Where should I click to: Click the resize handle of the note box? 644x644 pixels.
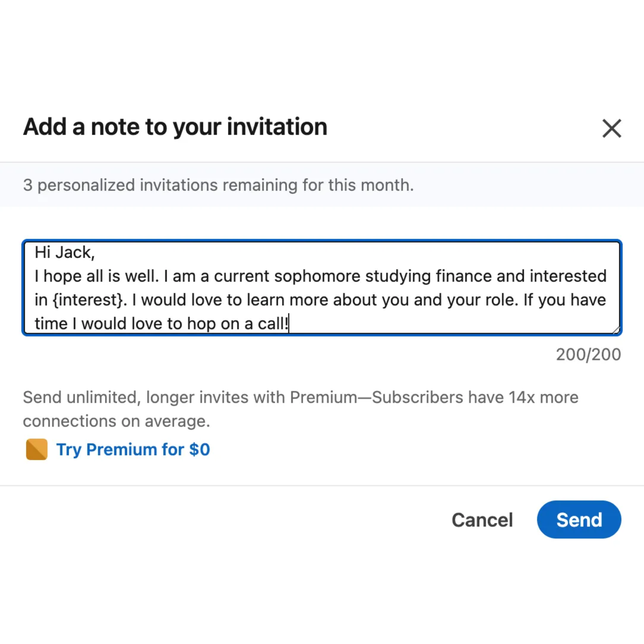point(616,330)
